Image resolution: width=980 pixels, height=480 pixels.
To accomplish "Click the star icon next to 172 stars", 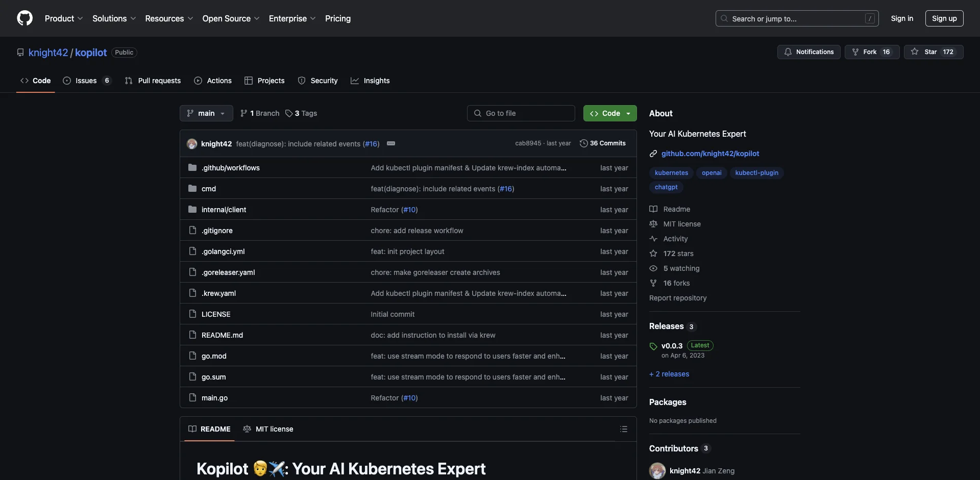I will click(x=653, y=254).
